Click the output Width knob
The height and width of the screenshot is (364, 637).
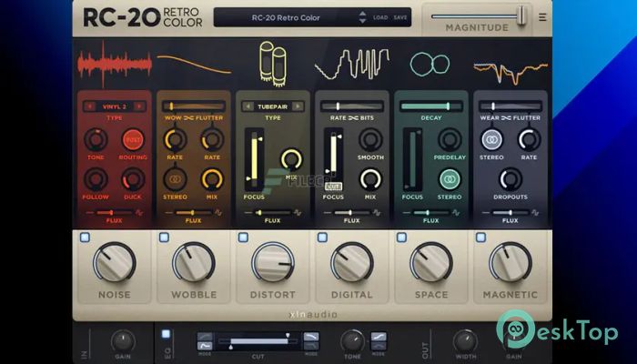tap(466, 340)
